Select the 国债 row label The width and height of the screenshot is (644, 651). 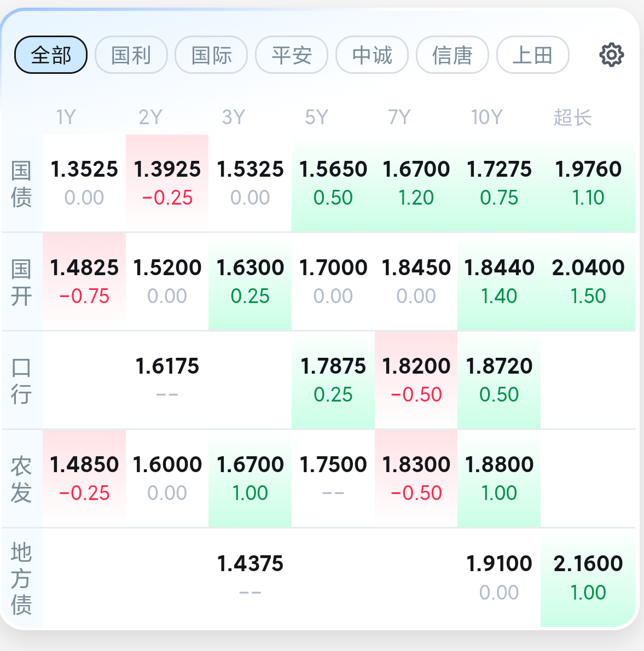pos(21,183)
